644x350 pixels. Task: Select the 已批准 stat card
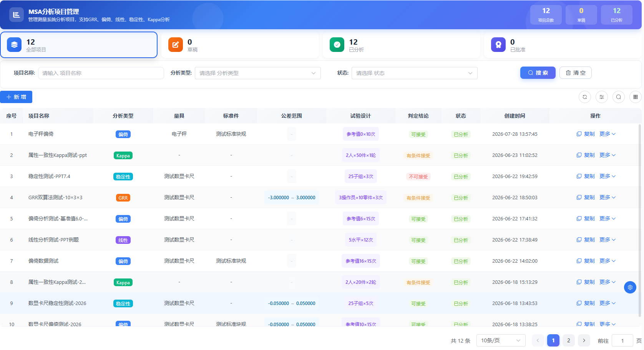click(563, 45)
